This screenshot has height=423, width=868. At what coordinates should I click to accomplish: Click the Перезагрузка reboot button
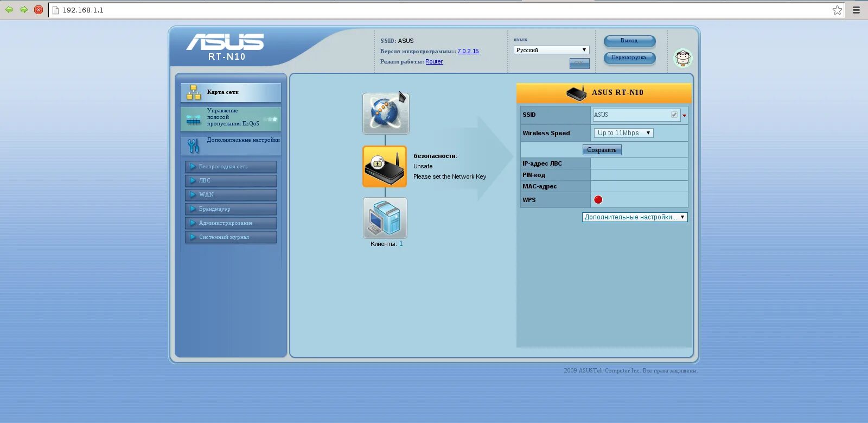629,58
